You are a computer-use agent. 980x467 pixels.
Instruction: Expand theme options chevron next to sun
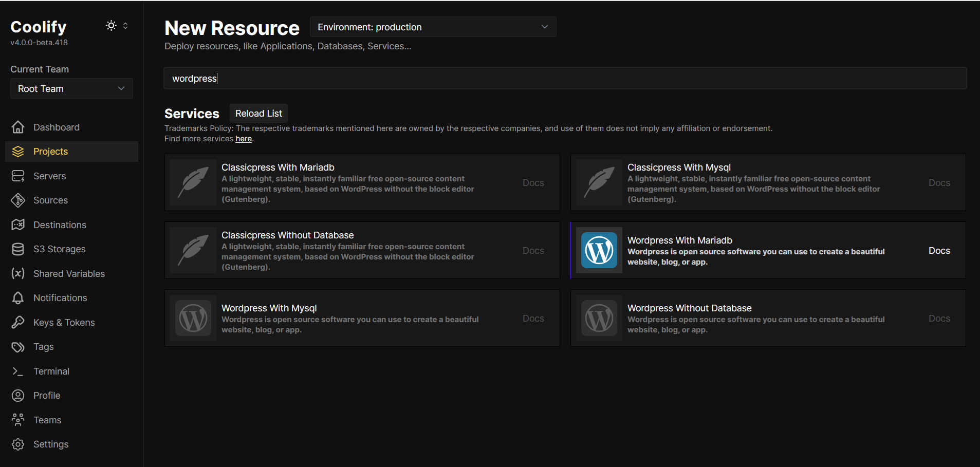(125, 26)
